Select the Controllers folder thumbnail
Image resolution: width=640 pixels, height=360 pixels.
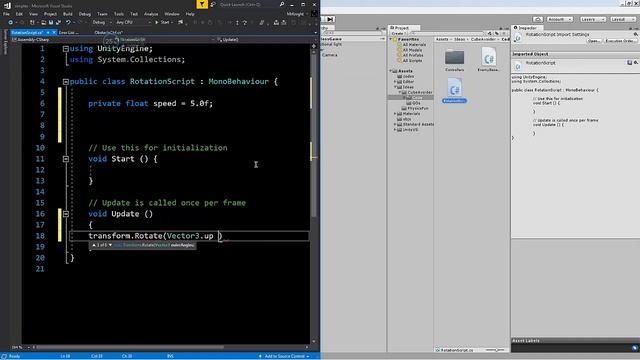point(454,60)
